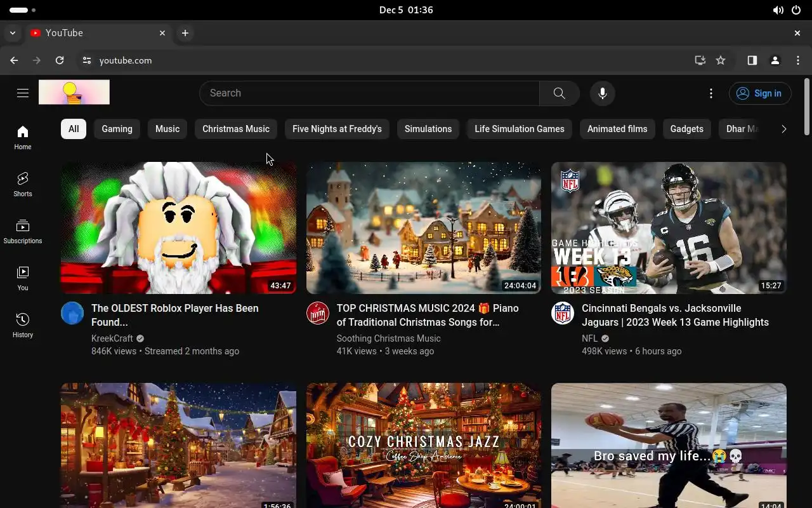Select the Christmas Music chip
812x508 pixels.
click(236, 129)
